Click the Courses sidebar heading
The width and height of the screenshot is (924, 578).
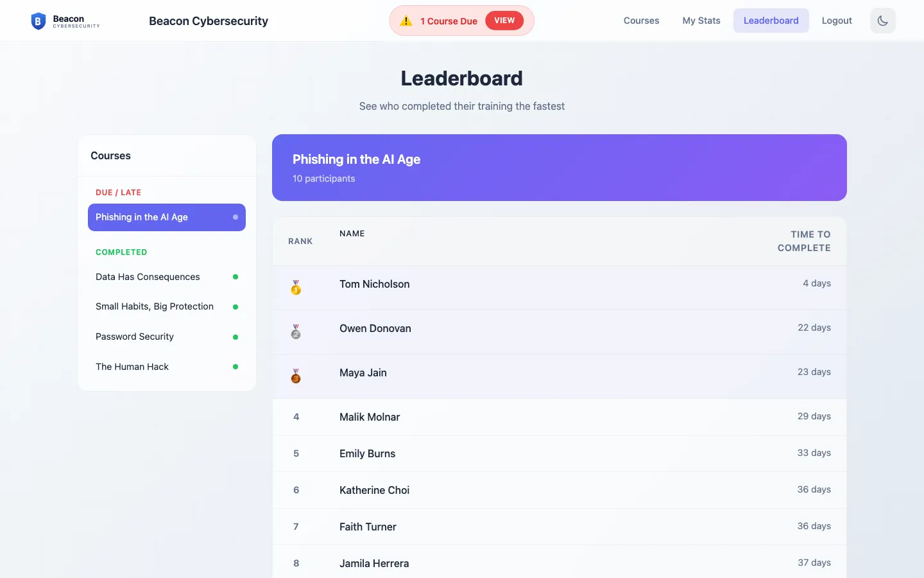click(110, 156)
